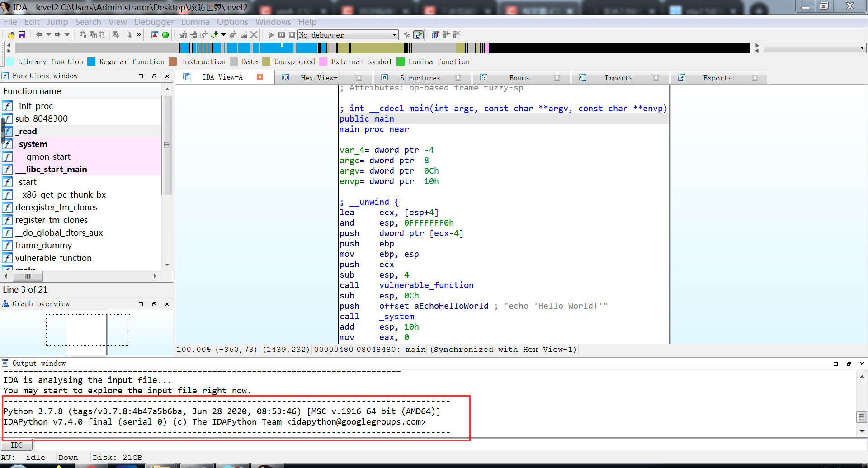The width and height of the screenshot is (868, 468).
Task: Click the breakpoint toggle toolbar icon
Action: pos(446,35)
